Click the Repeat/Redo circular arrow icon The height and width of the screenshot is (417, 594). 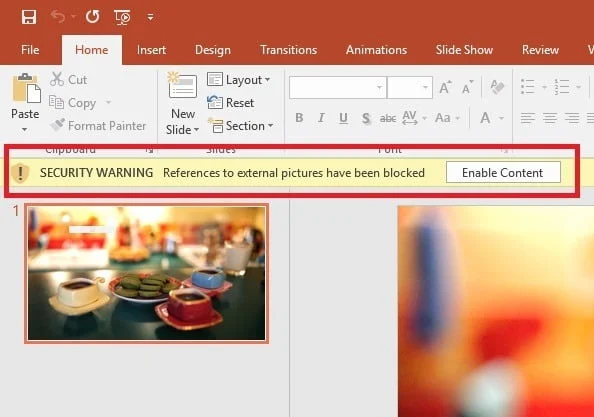pyautogui.click(x=92, y=17)
